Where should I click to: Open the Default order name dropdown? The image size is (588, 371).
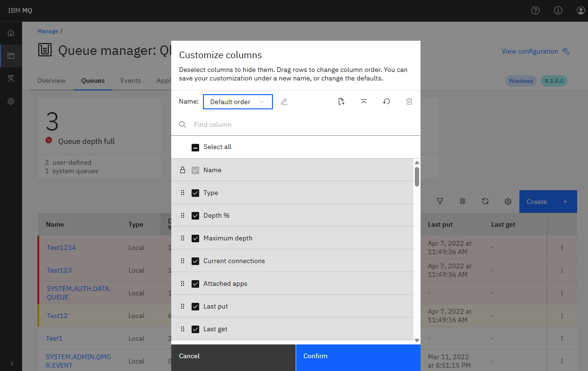238,102
